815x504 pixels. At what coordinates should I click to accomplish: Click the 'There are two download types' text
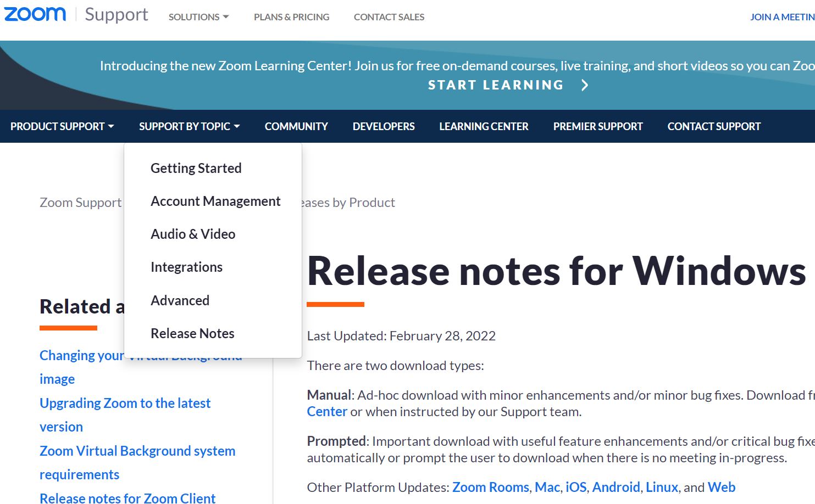(x=396, y=366)
